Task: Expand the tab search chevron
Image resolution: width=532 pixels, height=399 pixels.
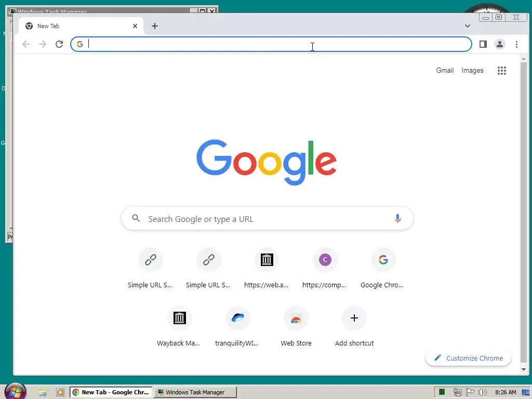Action: pyautogui.click(x=468, y=26)
